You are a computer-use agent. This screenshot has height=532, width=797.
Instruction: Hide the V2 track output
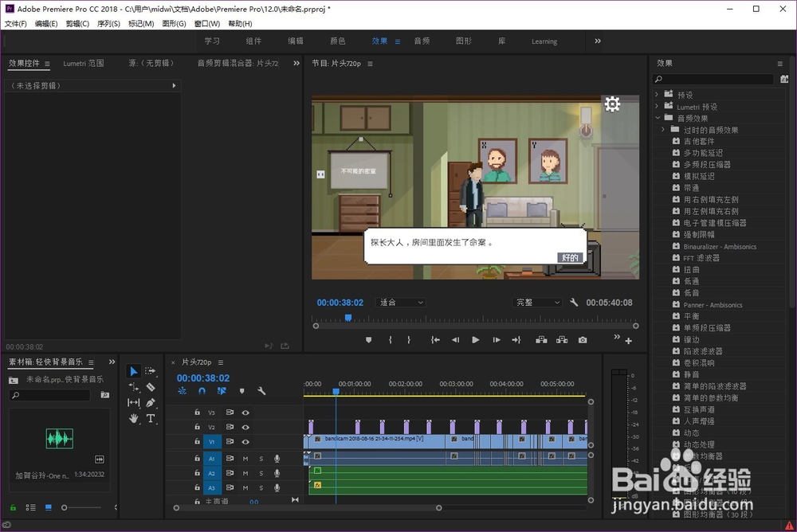pyautogui.click(x=245, y=427)
